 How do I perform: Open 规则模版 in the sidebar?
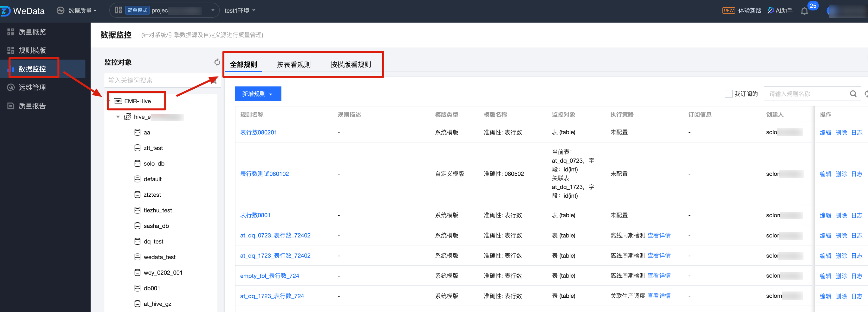point(32,51)
